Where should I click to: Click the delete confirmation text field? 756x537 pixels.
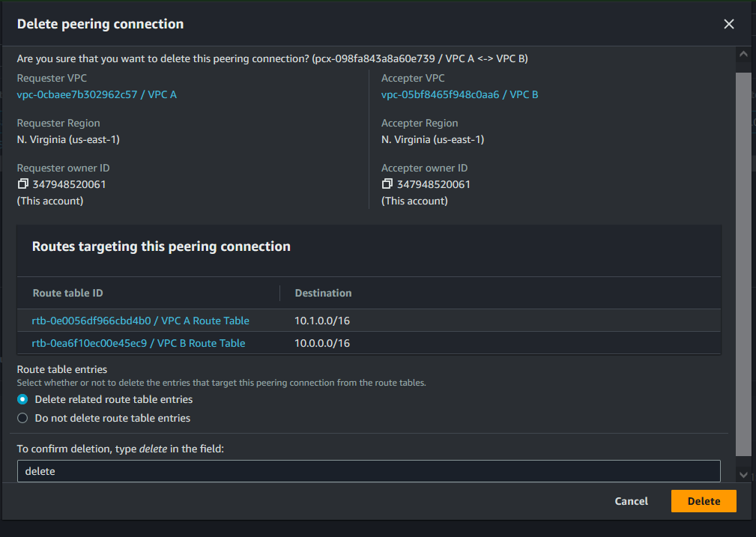pos(368,471)
